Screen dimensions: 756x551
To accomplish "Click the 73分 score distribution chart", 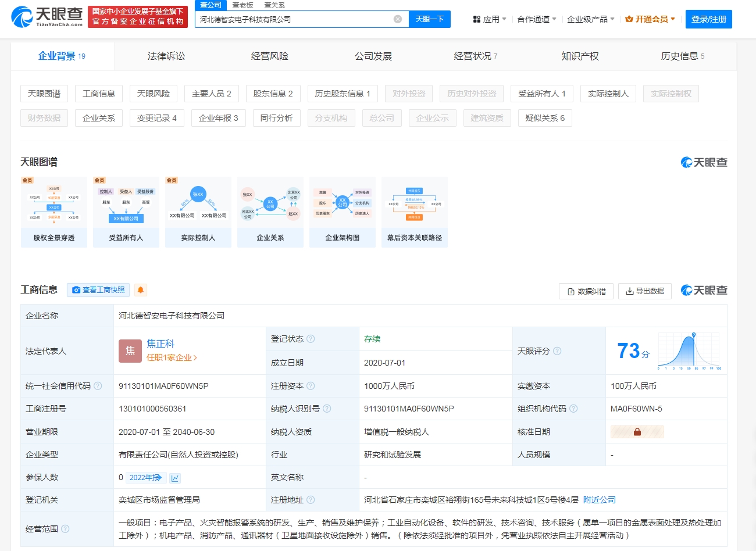I will [690, 351].
